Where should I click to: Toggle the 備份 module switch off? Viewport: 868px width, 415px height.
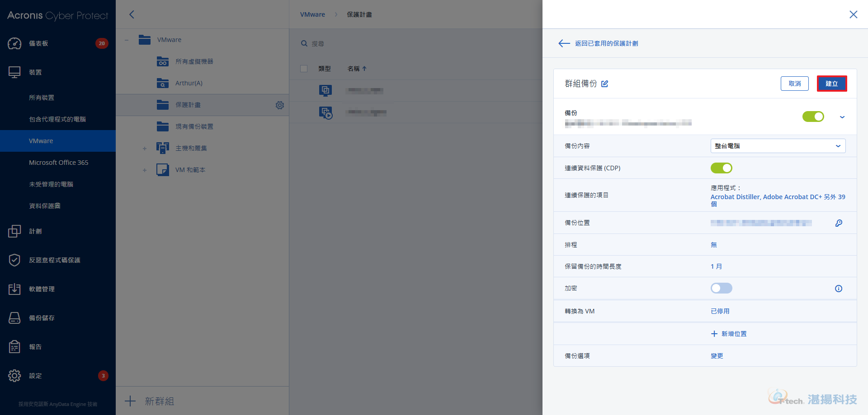click(813, 117)
